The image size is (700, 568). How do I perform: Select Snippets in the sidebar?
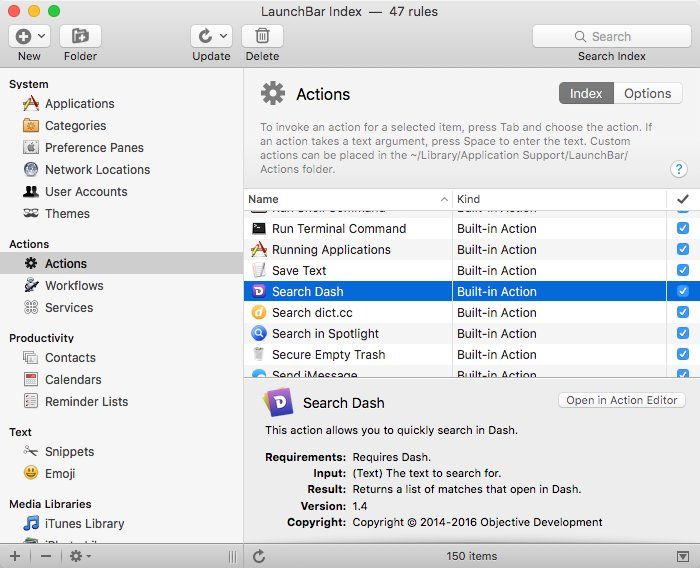[69, 452]
